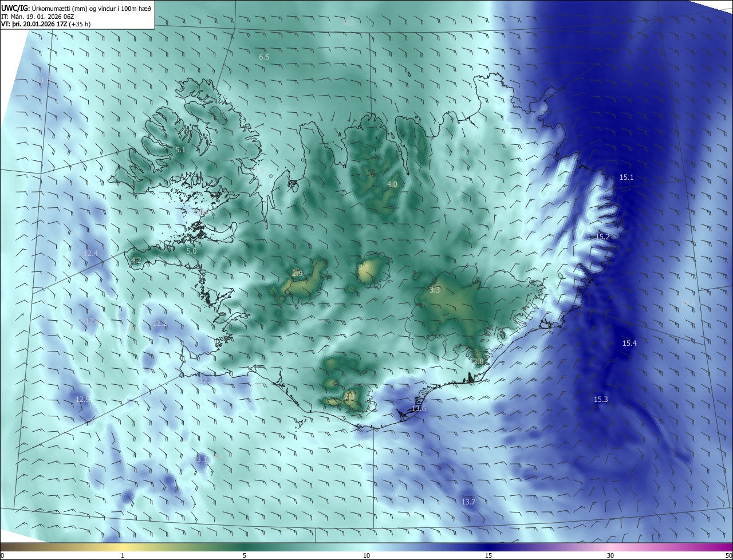The image size is (733, 560).
Task: Click the "5.0" value on the Snæfellsnes peninsula
Action: pyautogui.click(x=191, y=251)
